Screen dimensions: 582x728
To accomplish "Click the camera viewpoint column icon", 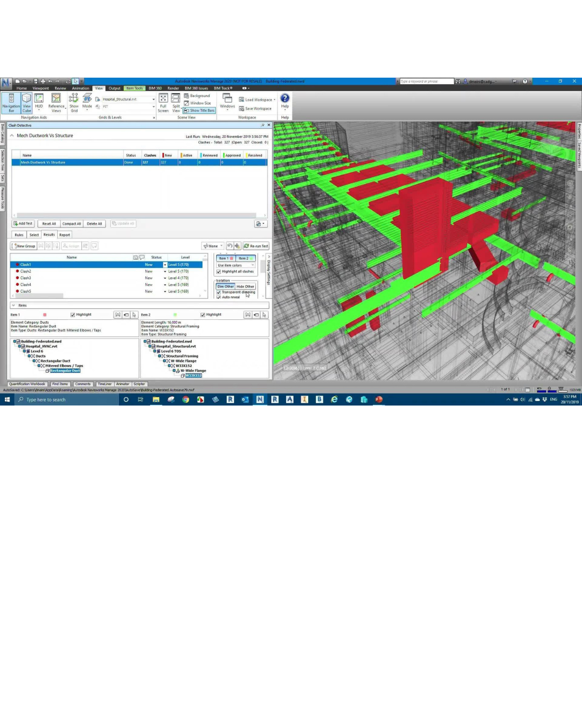I will pos(135,257).
